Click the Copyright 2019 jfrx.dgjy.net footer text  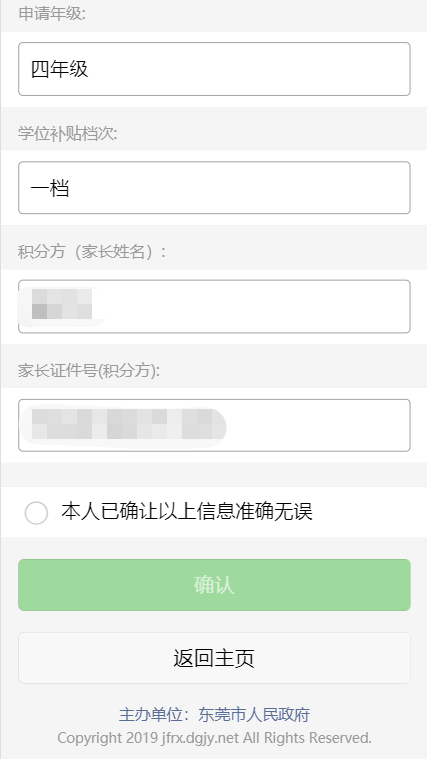[x=148, y=738]
